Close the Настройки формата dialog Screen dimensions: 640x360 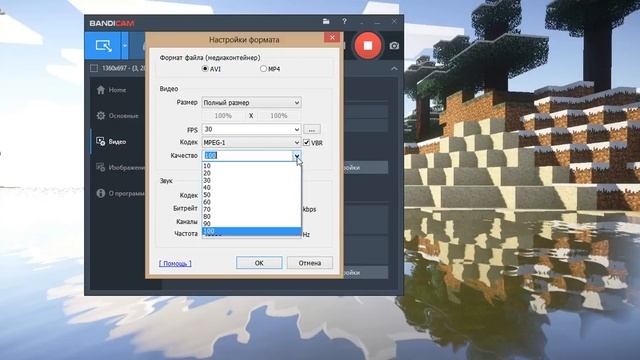332,38
